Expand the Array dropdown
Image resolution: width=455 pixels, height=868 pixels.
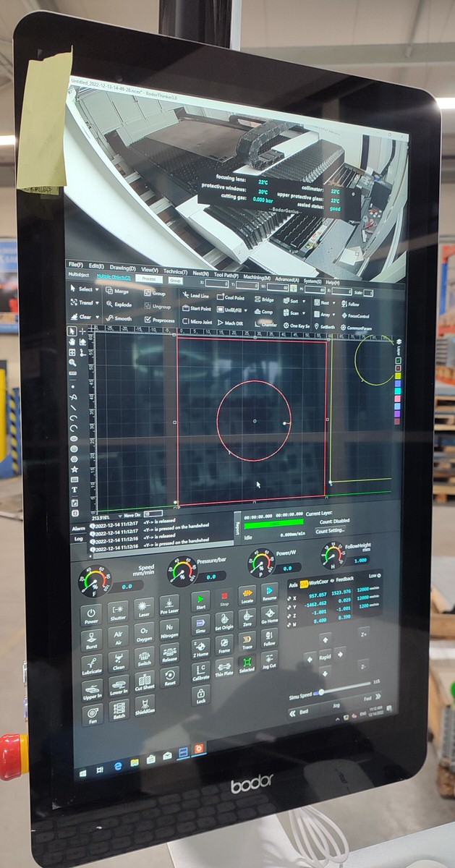[326, 315]
